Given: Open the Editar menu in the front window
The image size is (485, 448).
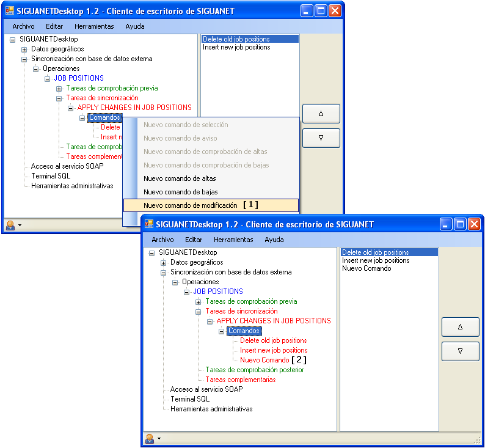Looking at the screenshot, I should [194, 240].
